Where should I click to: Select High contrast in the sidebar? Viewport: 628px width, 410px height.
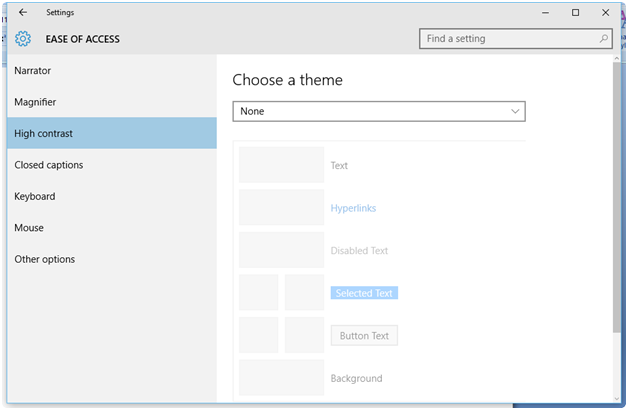(x=43, y=133)
